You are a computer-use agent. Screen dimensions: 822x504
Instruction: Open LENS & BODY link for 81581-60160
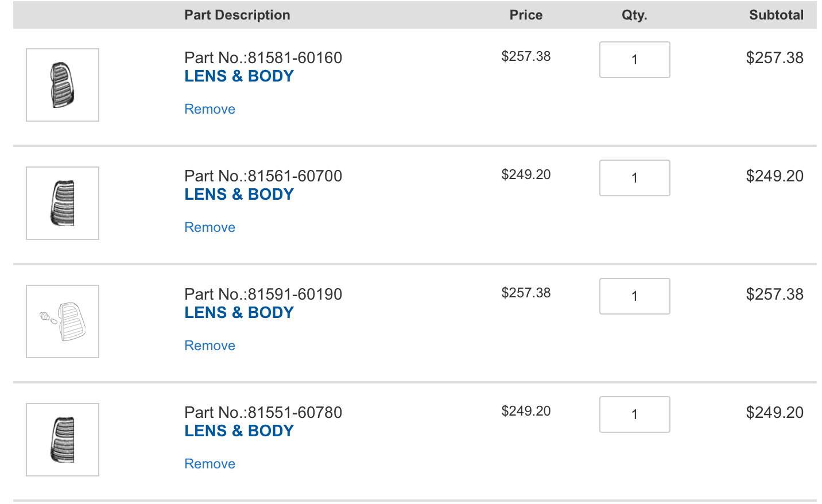click(x=239, y=76)
